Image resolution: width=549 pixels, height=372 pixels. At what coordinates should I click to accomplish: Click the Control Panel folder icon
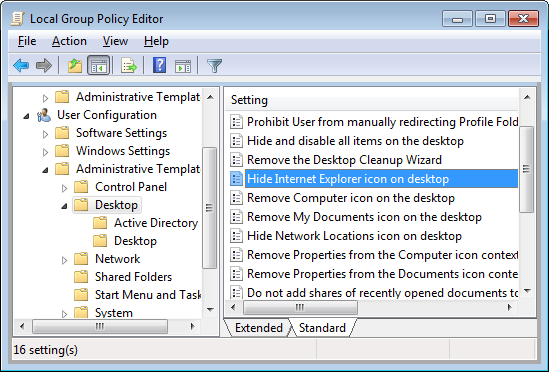81,187
